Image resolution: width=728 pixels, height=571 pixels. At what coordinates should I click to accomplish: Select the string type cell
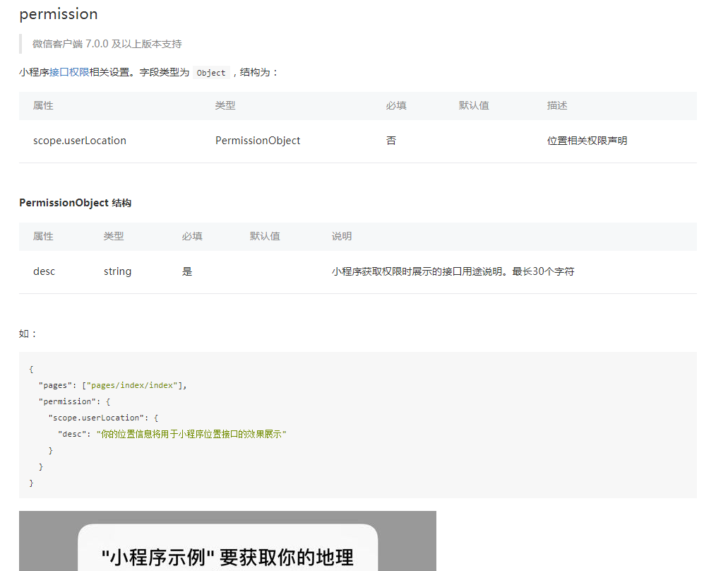click(117, 271)
